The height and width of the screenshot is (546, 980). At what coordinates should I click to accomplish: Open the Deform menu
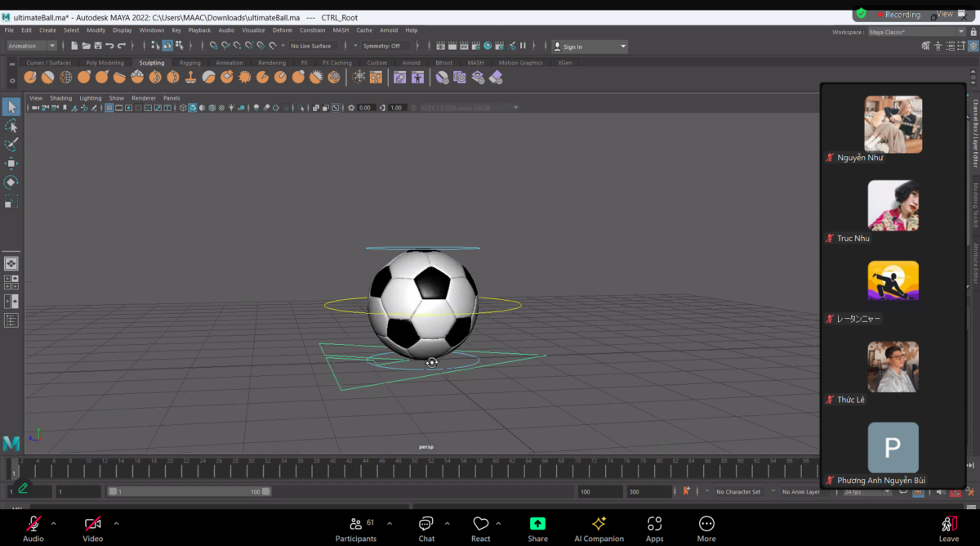[x=282, y=30]
